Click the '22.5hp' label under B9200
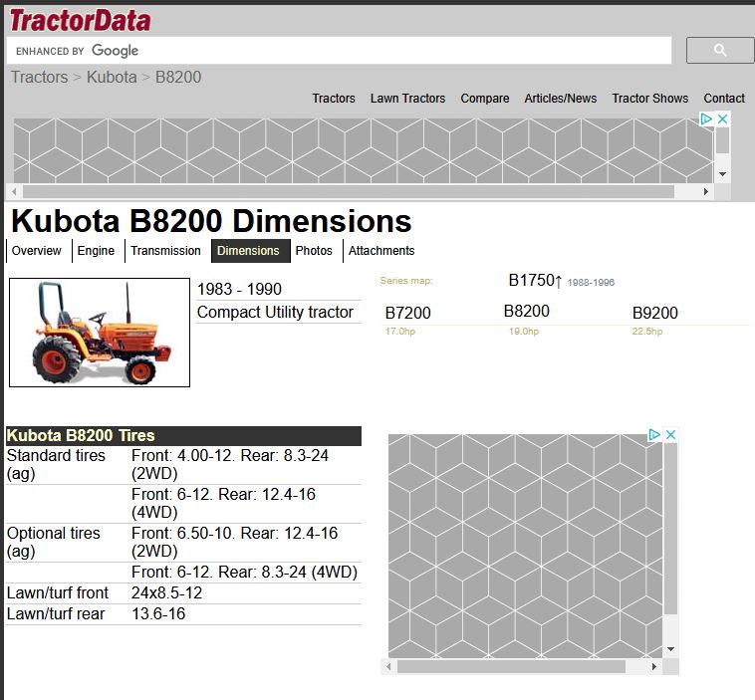The image size is (755, 700). tap(647, 332)
